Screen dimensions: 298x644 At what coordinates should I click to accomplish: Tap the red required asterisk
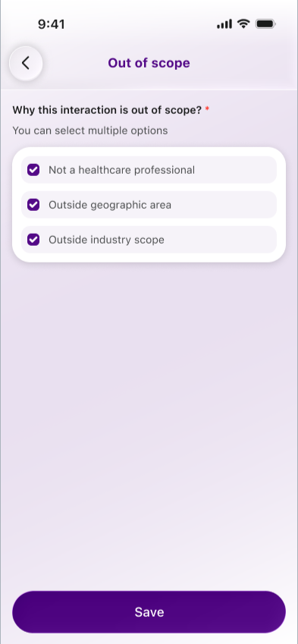(x=207, y=110)
